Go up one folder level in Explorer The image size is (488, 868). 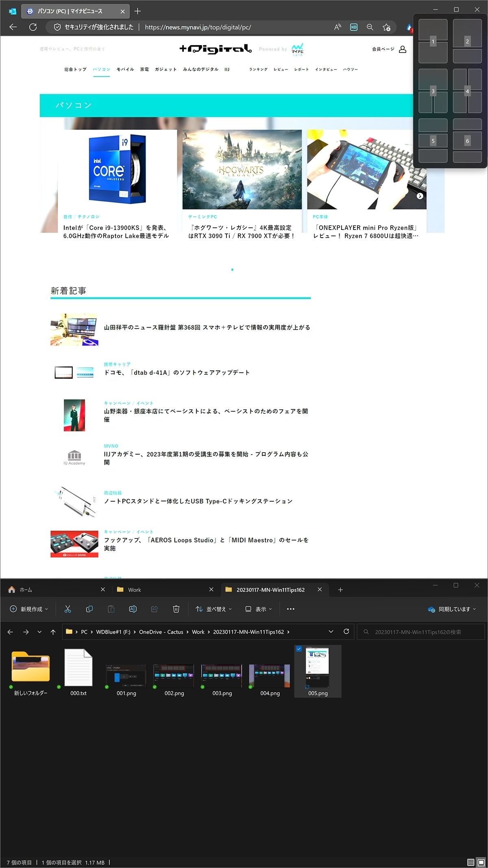point(53,632)
